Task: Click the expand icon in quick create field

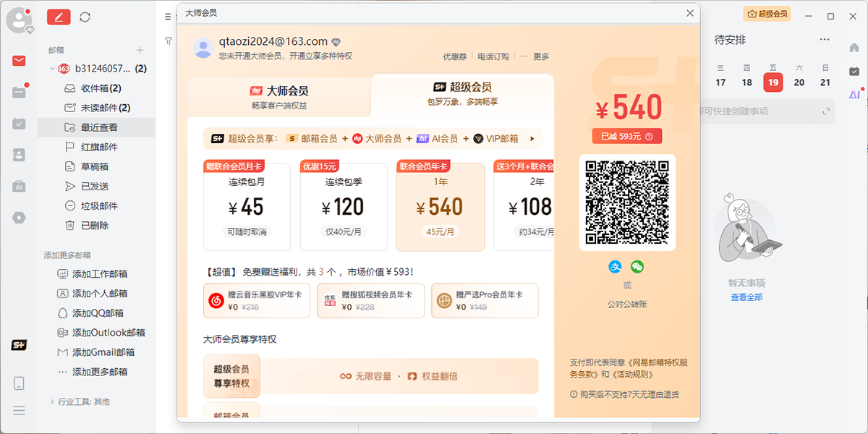Action: click(x=826, y=111)
